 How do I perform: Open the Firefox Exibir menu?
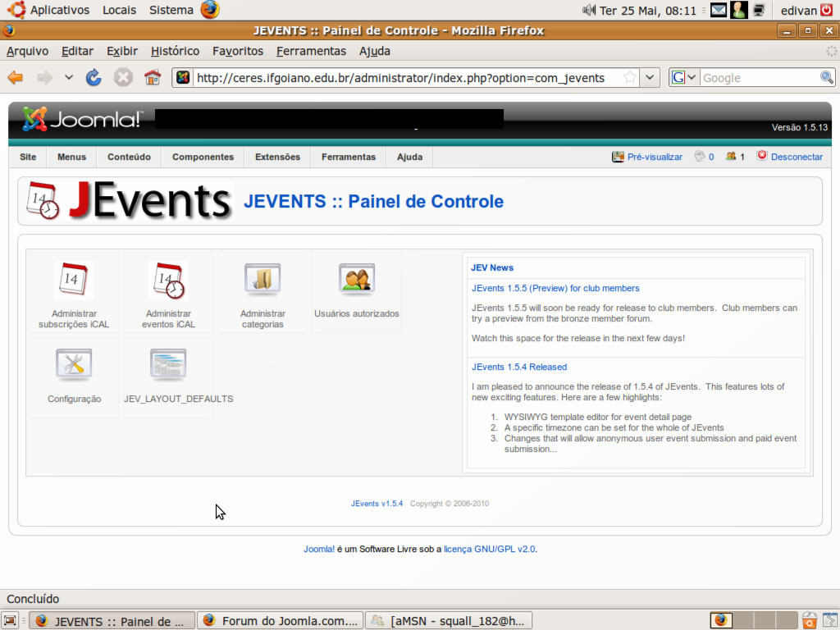(122, 51)
